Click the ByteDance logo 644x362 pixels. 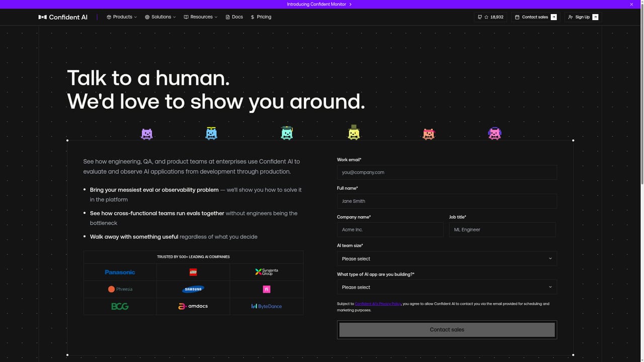coord(267,306)
